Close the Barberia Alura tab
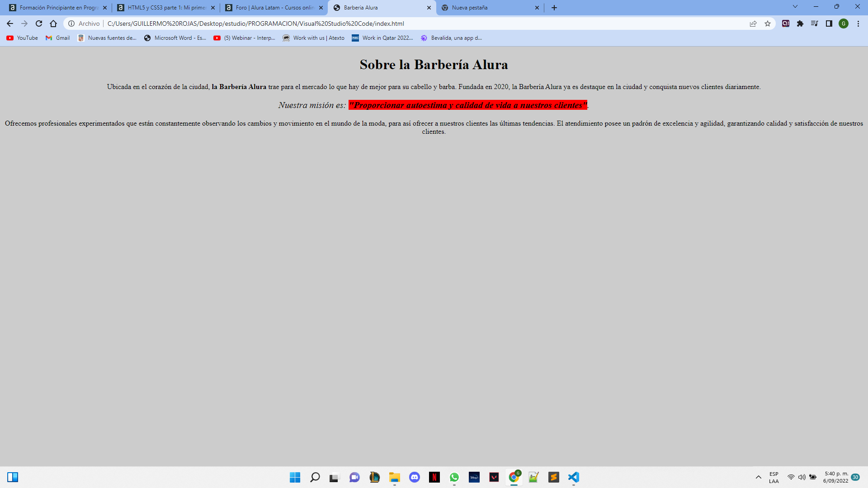Screen dimensions: 868x488 point(429,8)
